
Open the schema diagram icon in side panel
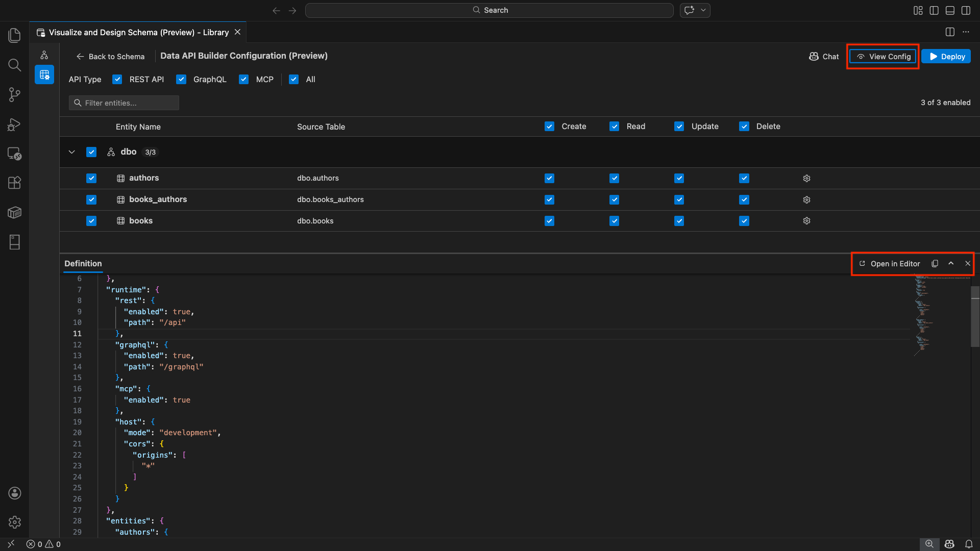click(44, 55)
